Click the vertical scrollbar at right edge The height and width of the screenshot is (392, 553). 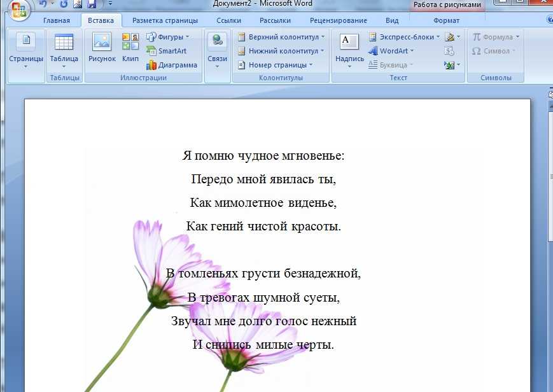(550, 176)
